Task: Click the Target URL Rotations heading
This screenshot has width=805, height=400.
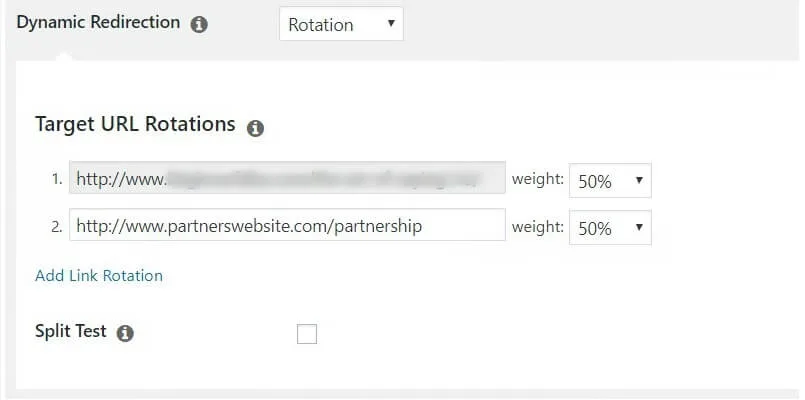Action: pos(135,125)
